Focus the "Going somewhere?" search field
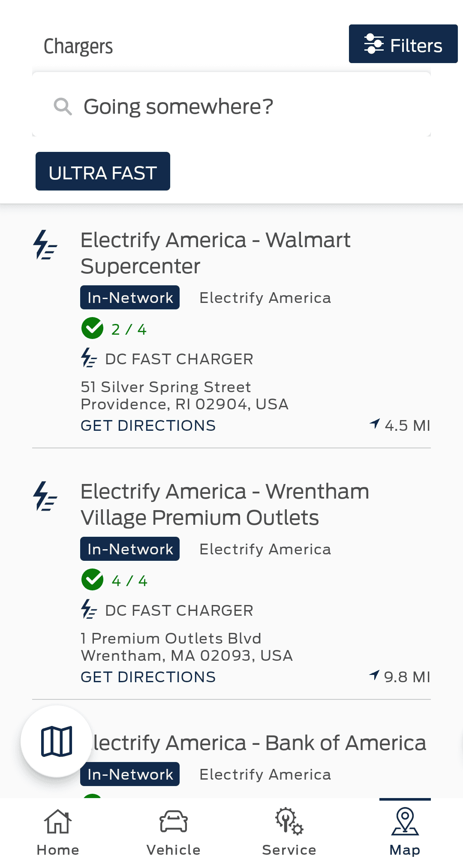Screen dimensions: 463x868 pyautogui.click(x=240, y=106)
